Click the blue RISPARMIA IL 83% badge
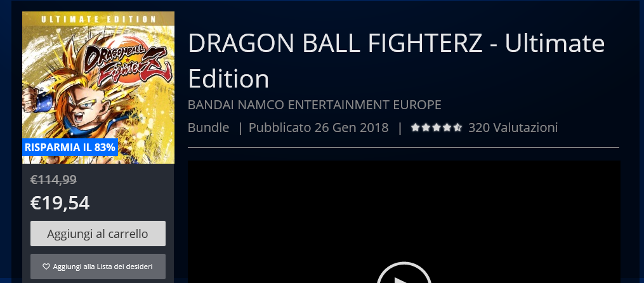644x283 pixels. click(70, 147)
